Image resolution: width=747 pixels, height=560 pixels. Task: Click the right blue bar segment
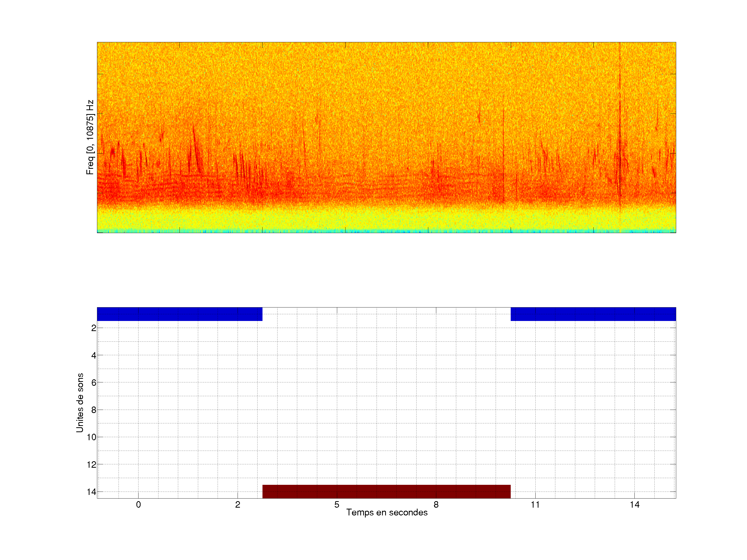point(593,314)
